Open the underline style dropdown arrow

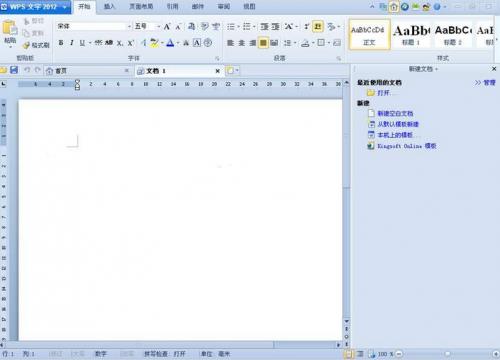tap(90, 43)
